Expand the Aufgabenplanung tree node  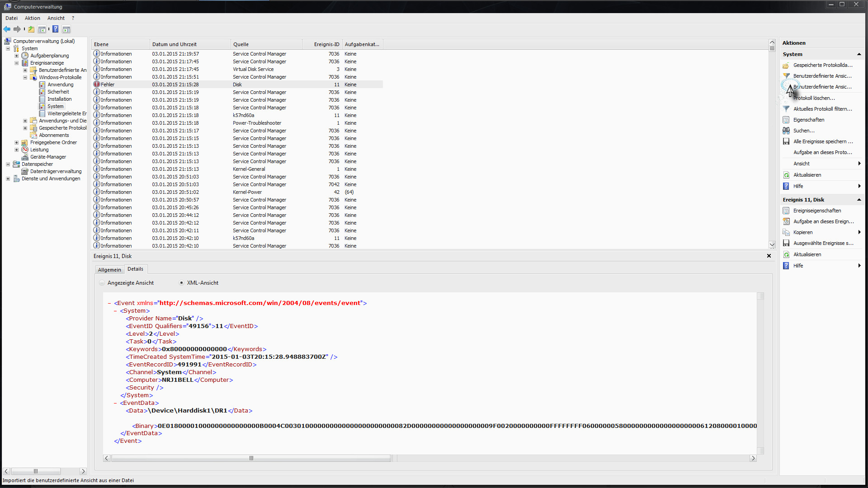(x=17, y=56)
